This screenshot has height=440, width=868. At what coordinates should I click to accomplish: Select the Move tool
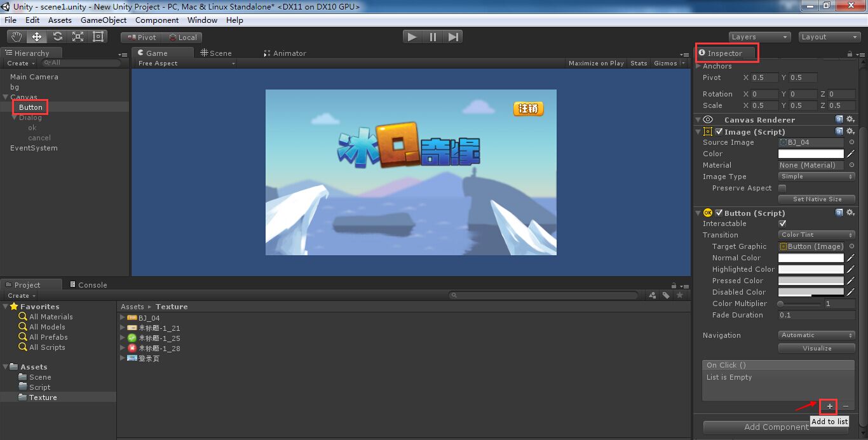coord(36,36)
